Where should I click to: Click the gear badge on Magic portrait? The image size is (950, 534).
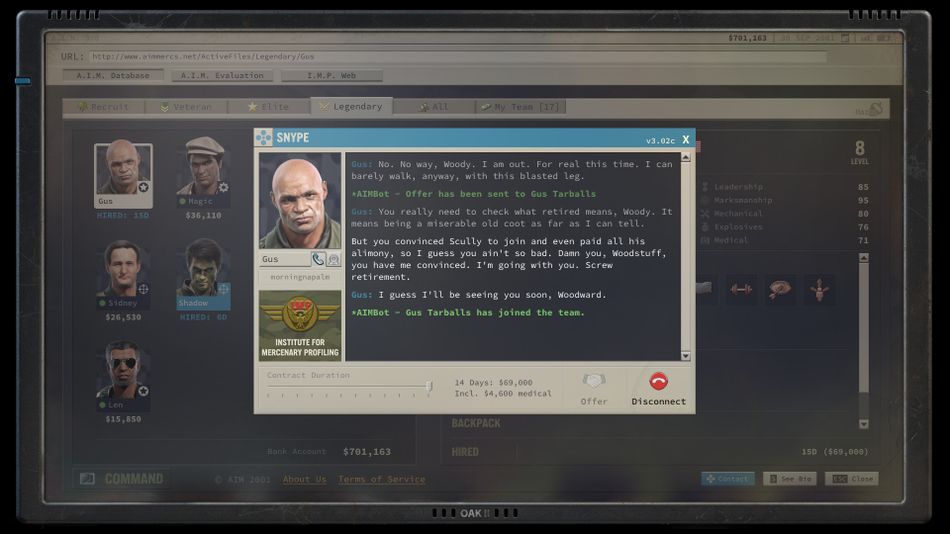(x=224, y=187)
